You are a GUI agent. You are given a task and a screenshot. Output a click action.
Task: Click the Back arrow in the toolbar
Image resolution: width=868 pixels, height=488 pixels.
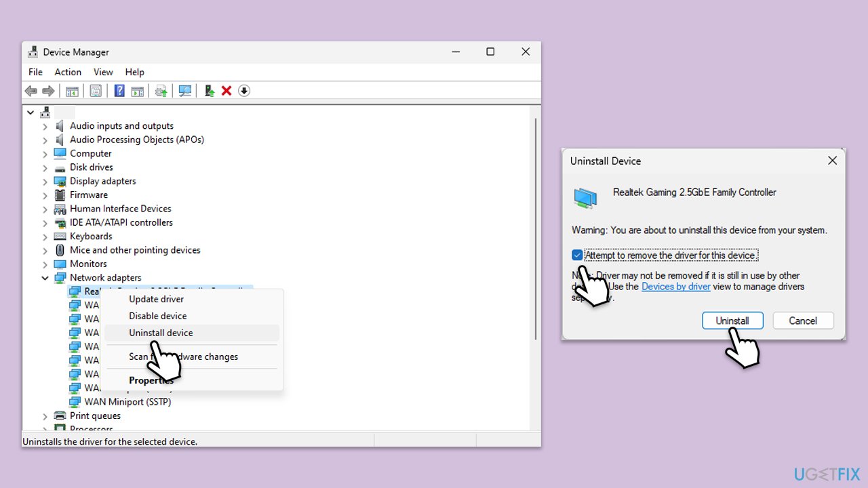tap(31, 91)
